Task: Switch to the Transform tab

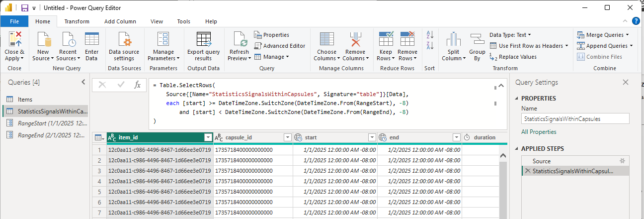Action: click(77, 21)
